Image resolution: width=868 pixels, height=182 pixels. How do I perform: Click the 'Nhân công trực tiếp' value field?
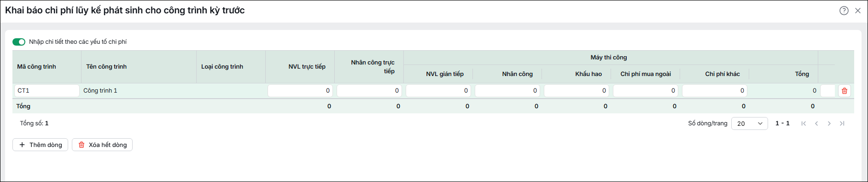369,91
